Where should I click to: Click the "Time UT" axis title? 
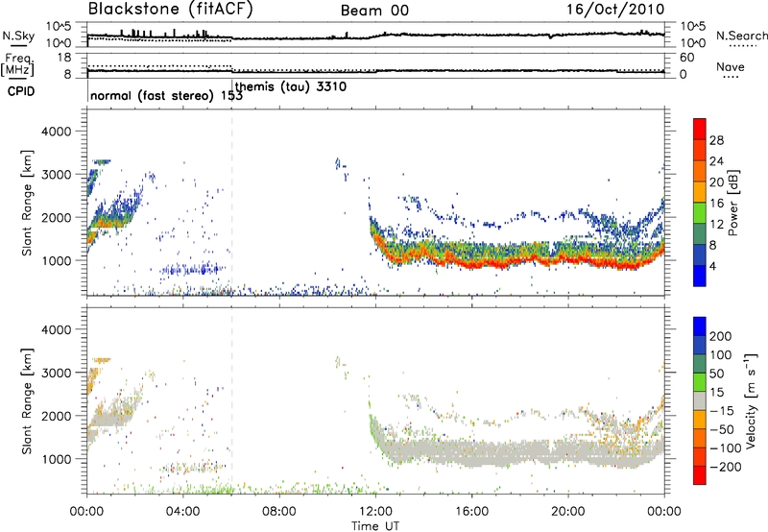375,525
